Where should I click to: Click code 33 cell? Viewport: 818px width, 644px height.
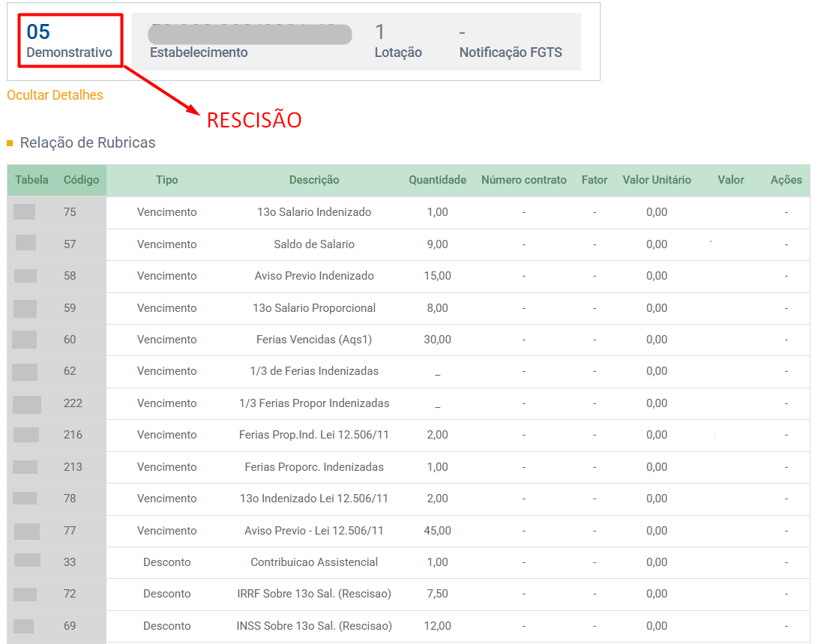(x=70, y=562)
